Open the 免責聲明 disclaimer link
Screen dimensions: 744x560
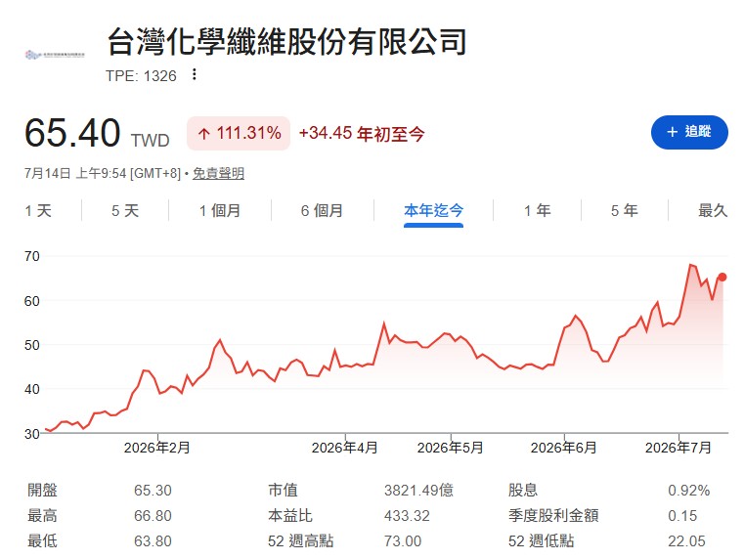(218, 174)
